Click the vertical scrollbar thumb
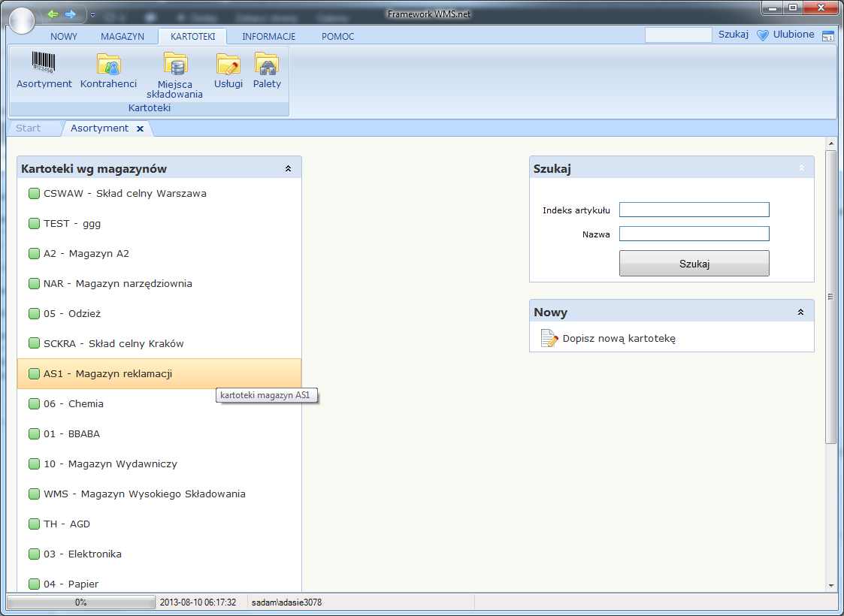Viewport: 844px width, 616px height. click(x=830, y=297)
